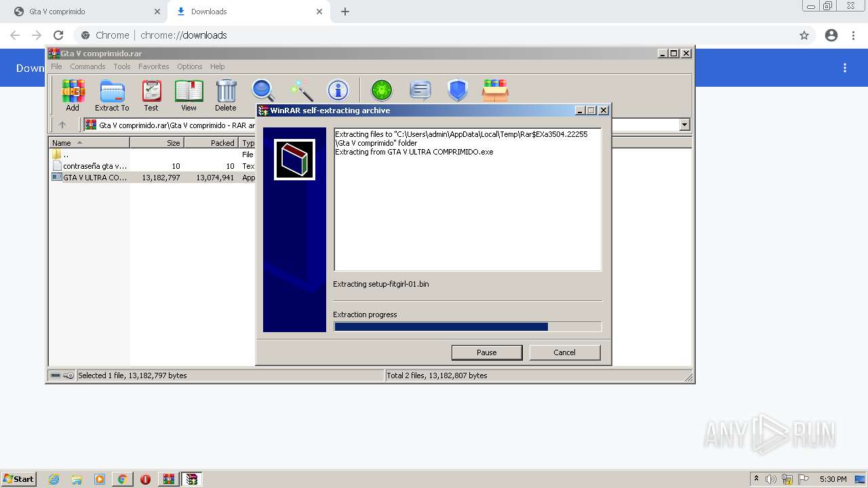
Task: Click the Chrome taskbar icon
Action: click(x=123, y=479)
